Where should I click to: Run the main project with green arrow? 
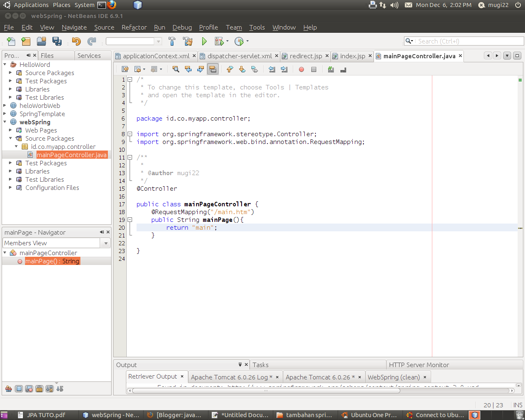coord(204,41)
